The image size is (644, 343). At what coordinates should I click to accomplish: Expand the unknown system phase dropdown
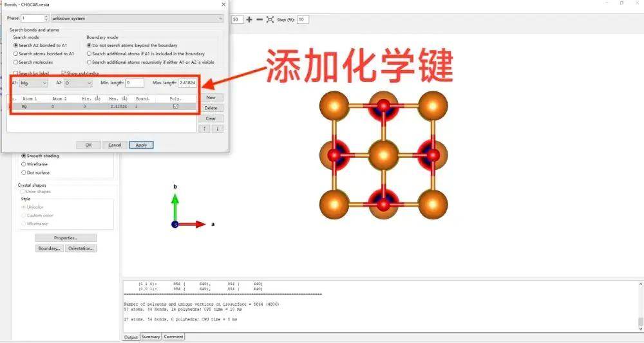pos(137,19)
